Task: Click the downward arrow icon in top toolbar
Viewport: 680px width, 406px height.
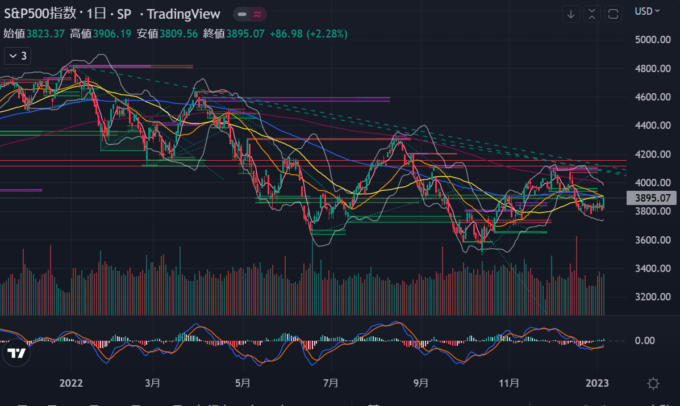Action: 570,14
